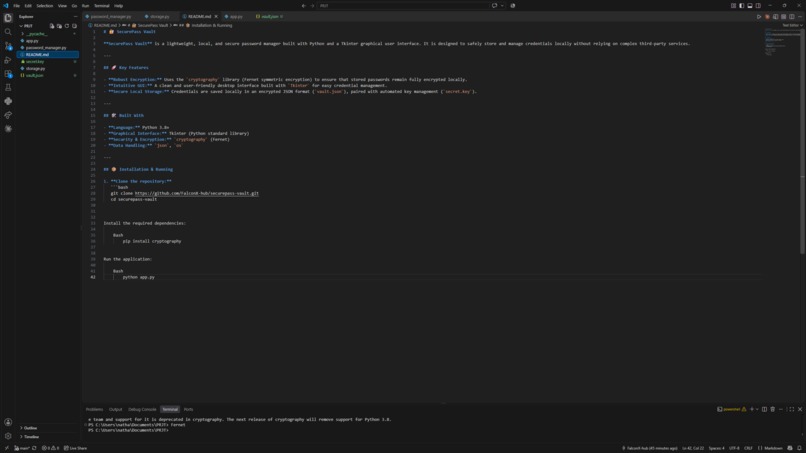Open the Accounts menu icon

coord(8,422)
